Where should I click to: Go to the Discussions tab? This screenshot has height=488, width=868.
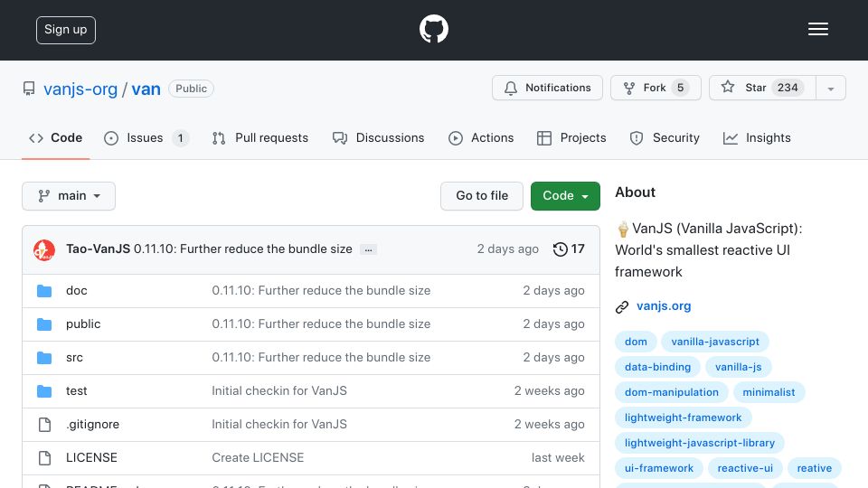(378, 137)
